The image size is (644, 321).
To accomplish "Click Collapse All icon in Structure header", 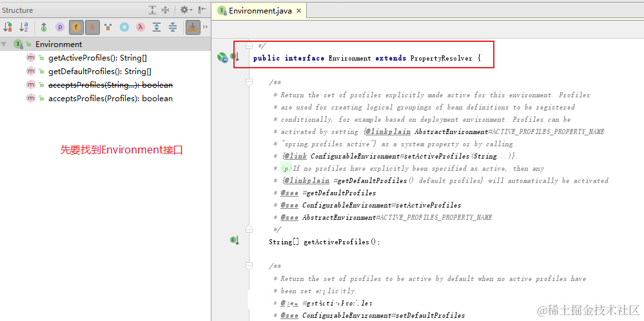I will (165, 10).
